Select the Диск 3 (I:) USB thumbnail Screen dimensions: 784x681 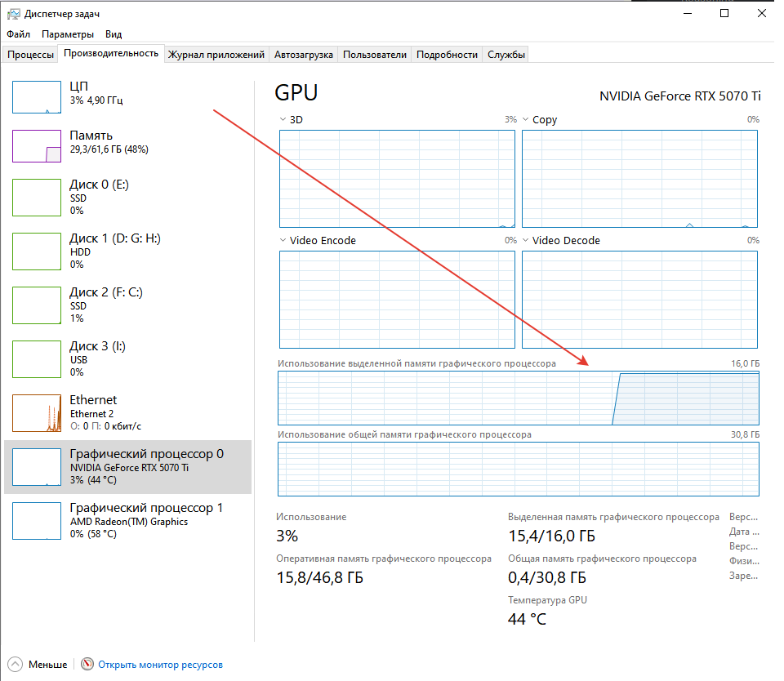point(37,359)
